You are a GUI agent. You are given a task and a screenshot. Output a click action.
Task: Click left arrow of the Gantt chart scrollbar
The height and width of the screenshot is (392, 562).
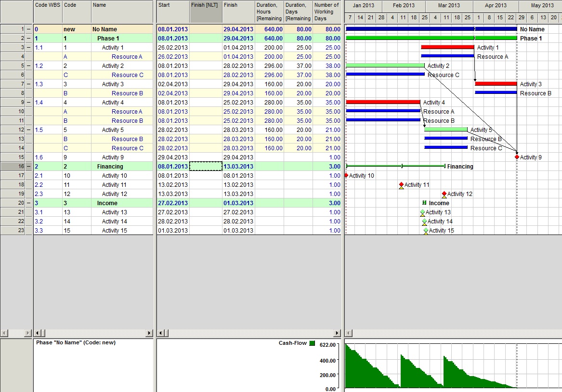click(348, 333)
